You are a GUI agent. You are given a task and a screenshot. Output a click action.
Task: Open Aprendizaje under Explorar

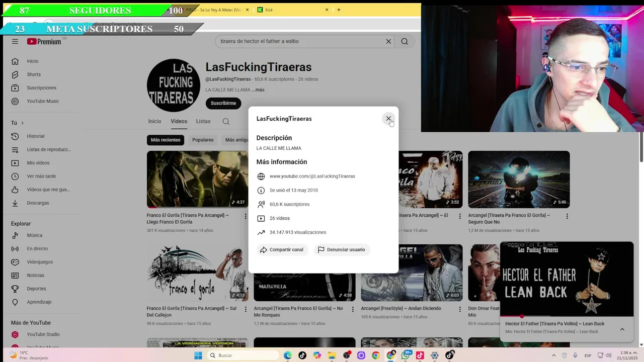pyautogui.click(x=40, y=302)
